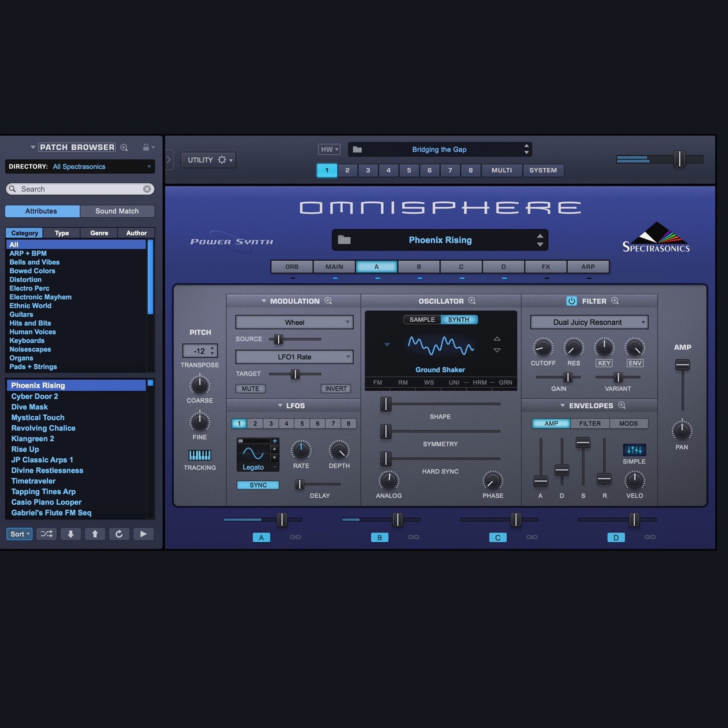This screenshot has height=728, width=728.
Task: Click the Patch Browser lock icon
Action: click(146, 147)
